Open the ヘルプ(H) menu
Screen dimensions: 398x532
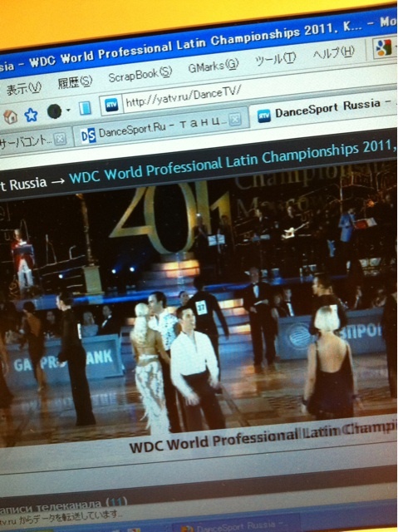[333, 52]
